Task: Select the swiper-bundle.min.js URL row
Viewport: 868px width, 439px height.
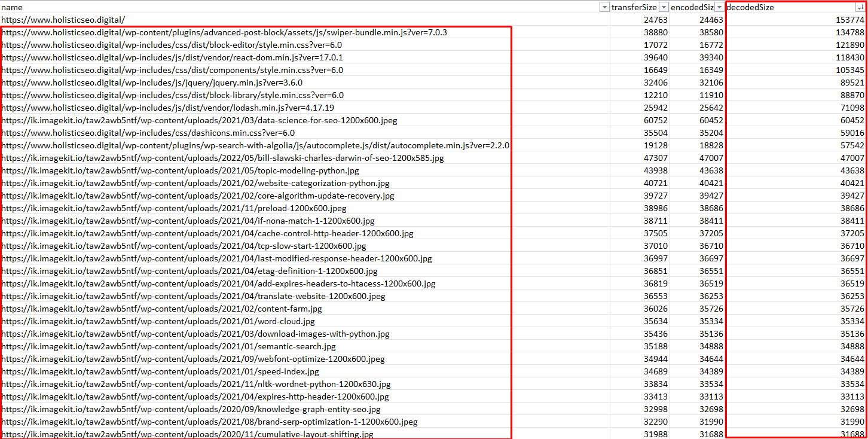Action: point(305,32)
